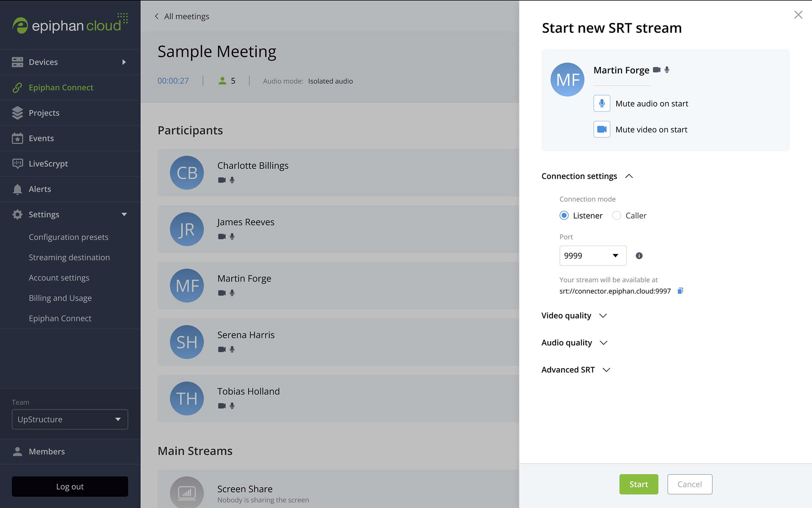The image size is (812, 508).
Task: Close the SRT stream panel
Action: pyautogui.click(x=798, y=15)
